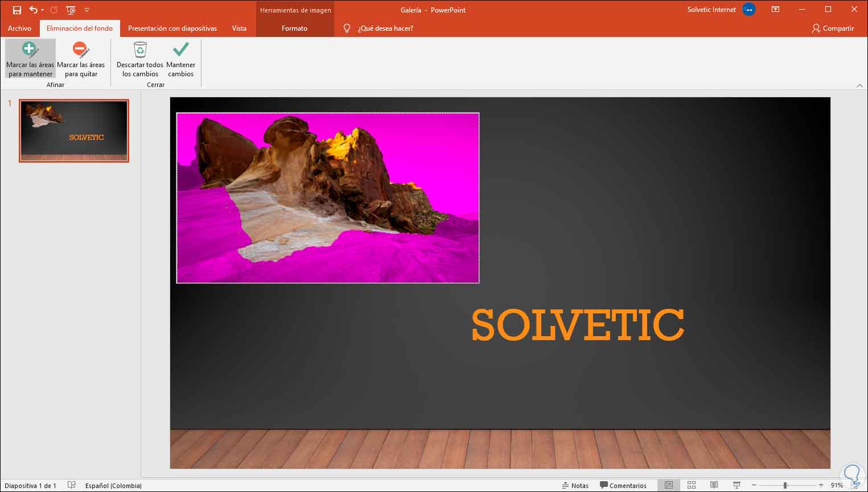This screenshot has height=492, width=868.
Task: Start Slide Show from status bar
Action: (x=737, y=485)
